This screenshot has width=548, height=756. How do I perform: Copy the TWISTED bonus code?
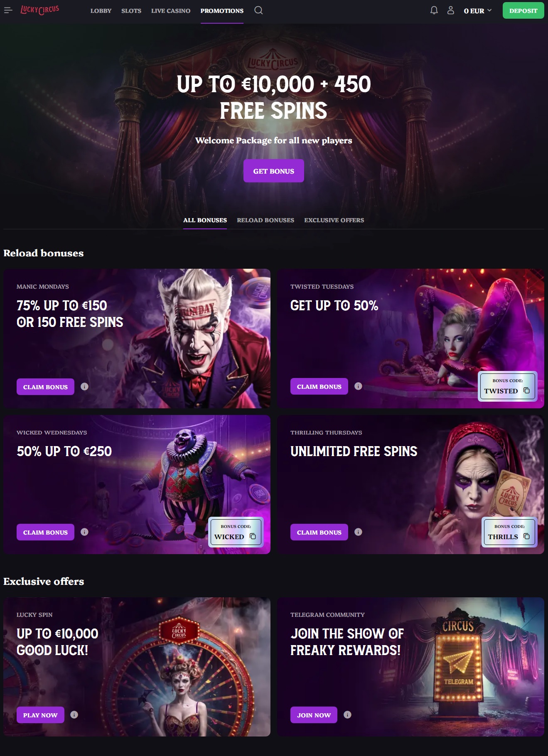pos(526,390)
